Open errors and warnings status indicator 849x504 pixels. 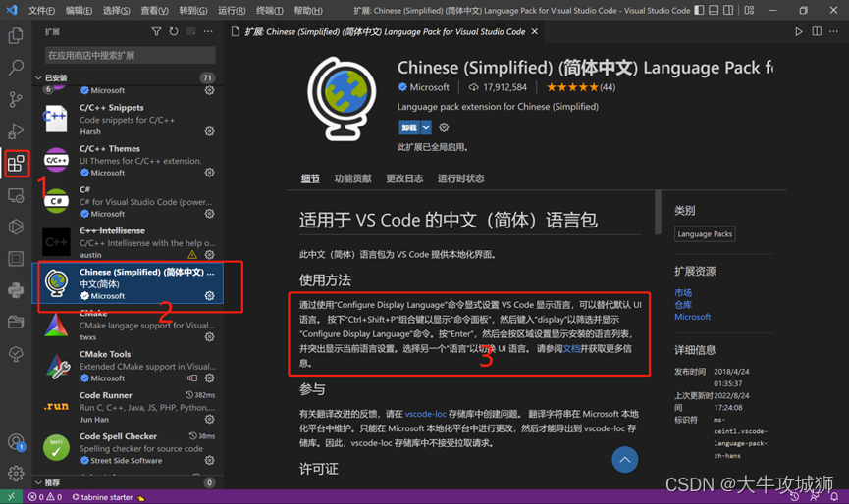coord(45,497)
